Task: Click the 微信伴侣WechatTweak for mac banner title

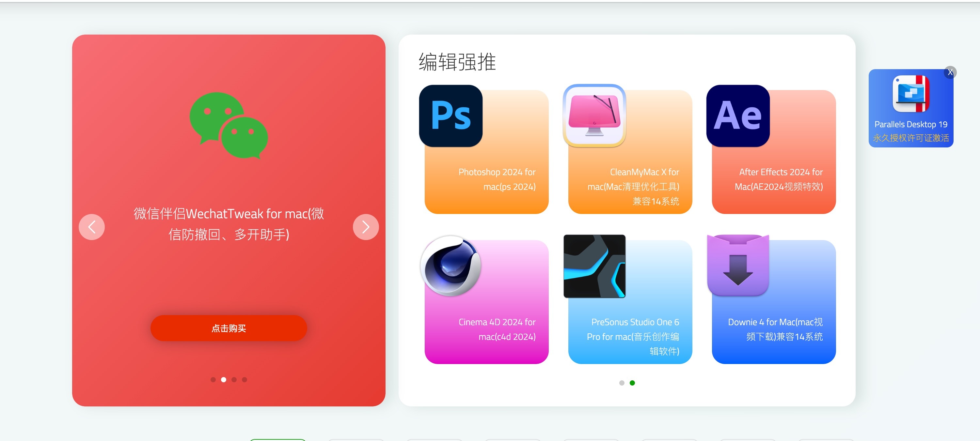Action: pos(229,224)
